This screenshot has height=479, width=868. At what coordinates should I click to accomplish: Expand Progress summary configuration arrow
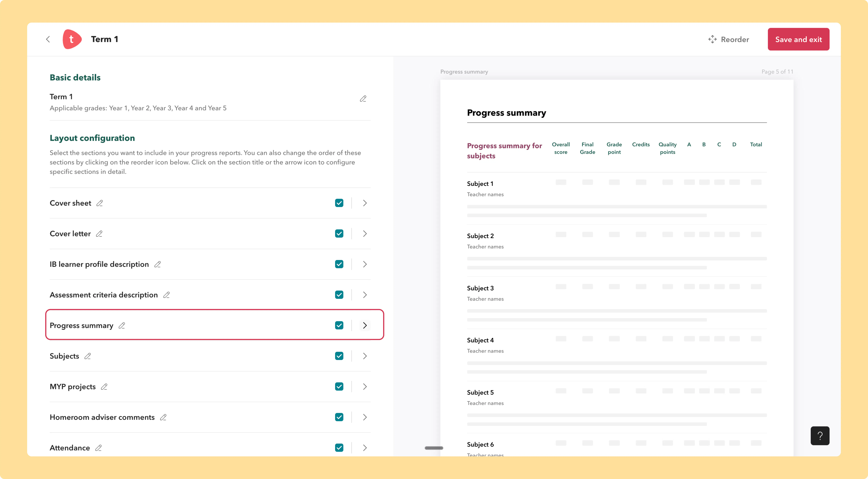pyautogui.click(x=365, y=325)
